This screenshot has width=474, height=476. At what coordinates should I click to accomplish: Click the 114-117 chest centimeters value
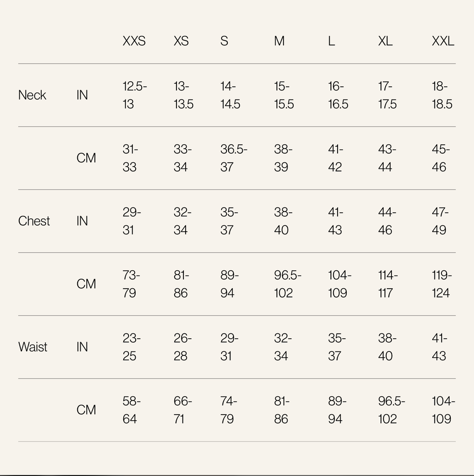click(x=388, y=284)
